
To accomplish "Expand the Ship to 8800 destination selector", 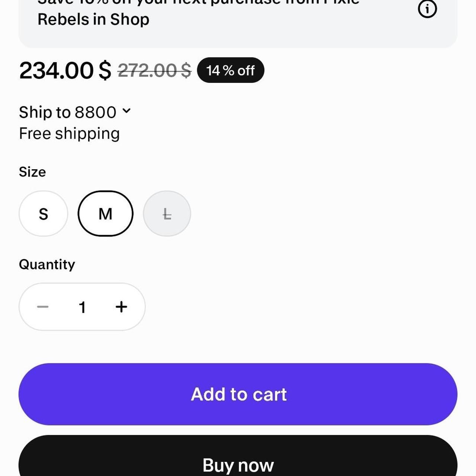I will click(x=75, y=112).
